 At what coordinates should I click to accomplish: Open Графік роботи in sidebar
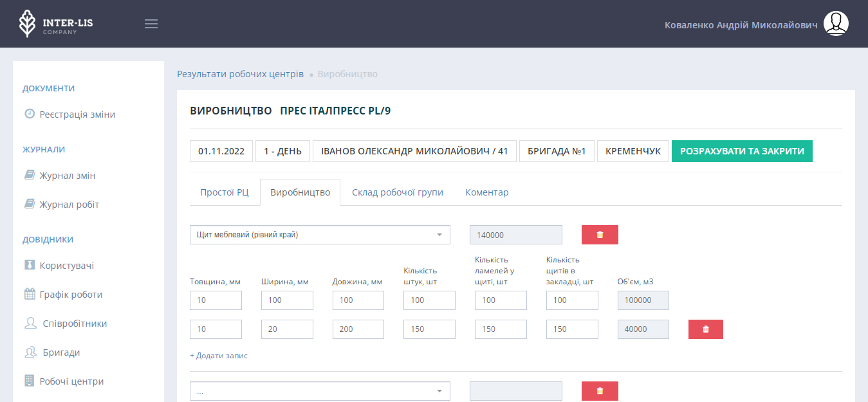pyautogui.click(x=71, y=295)
